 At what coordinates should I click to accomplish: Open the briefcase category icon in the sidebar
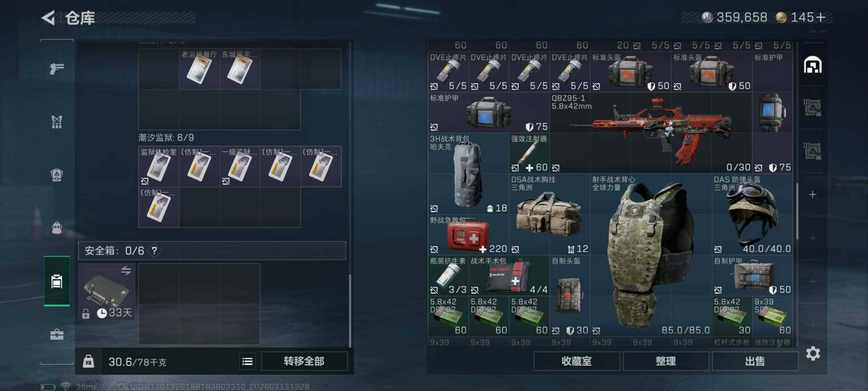coord(57,334)
